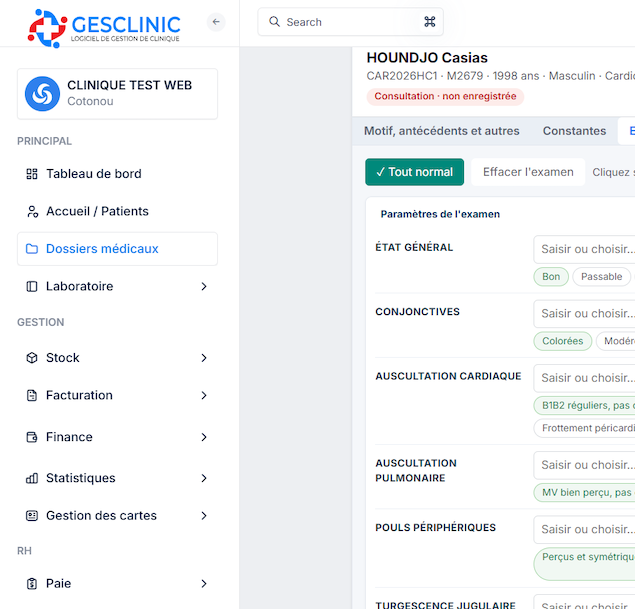Switch to the Constantes tab
The width and height of the screenshot is (635, 609).
(x=574, y=131)
